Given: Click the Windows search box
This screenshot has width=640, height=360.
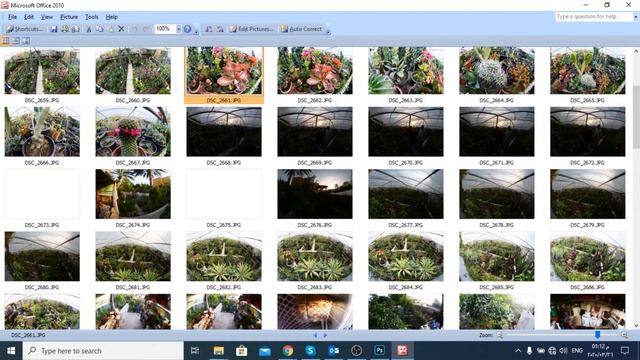Looking at the screenshot, I should pos(103,351).
